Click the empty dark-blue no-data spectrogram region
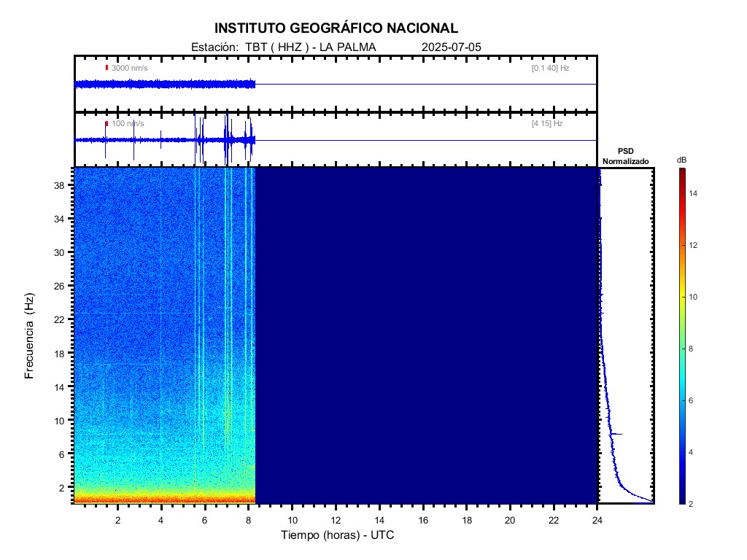The image size is (747, 560). click(x=426, y=335)
